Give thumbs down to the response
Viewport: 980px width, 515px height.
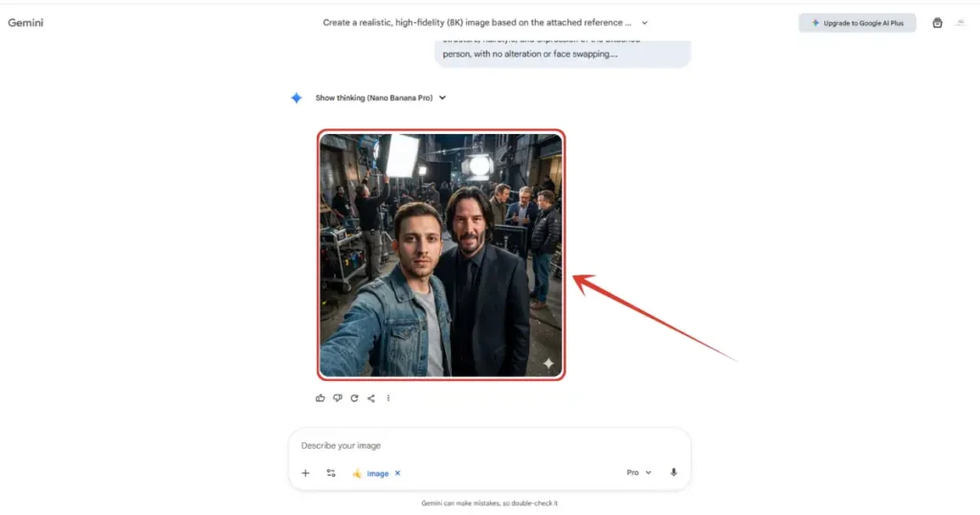[338, 398]
